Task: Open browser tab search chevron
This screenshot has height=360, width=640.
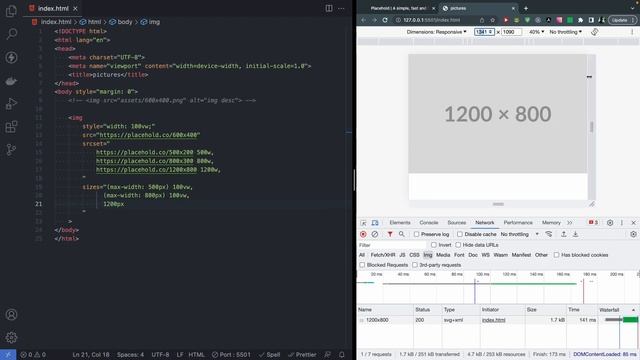Action: [x=633, y=8]
